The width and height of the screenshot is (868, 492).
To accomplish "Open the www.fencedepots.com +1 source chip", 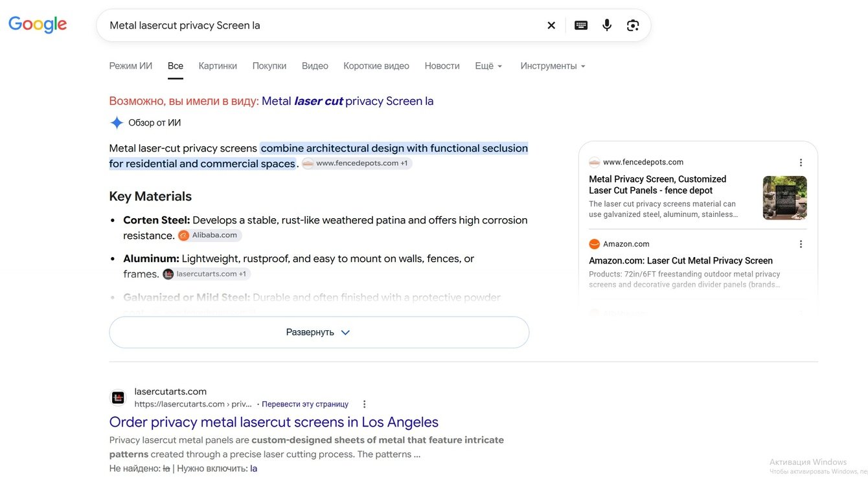I will (x=357, y=163).
